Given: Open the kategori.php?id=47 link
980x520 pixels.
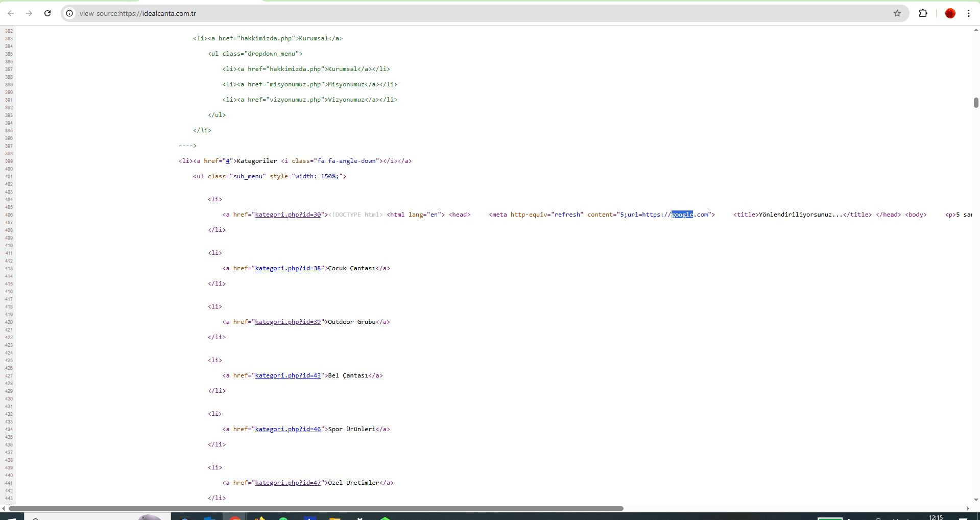Looking at the screenshot, I should (x=288, y=483).
